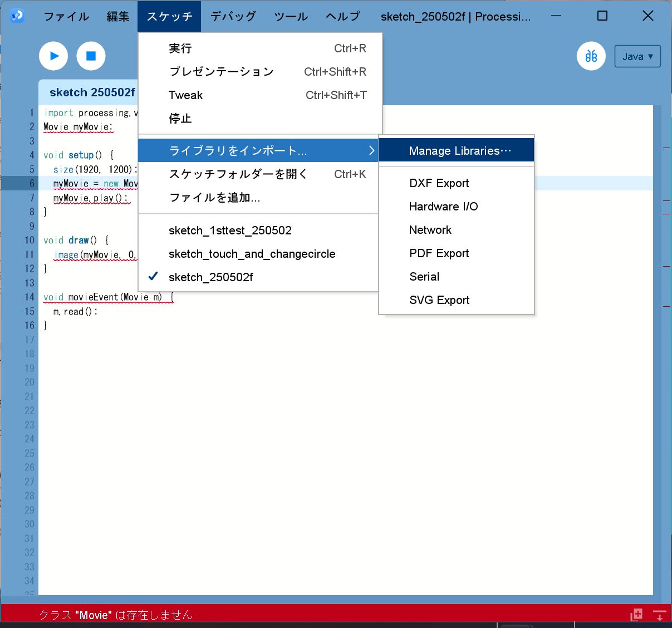Import the PDF Export library

[x=457, y=253]
